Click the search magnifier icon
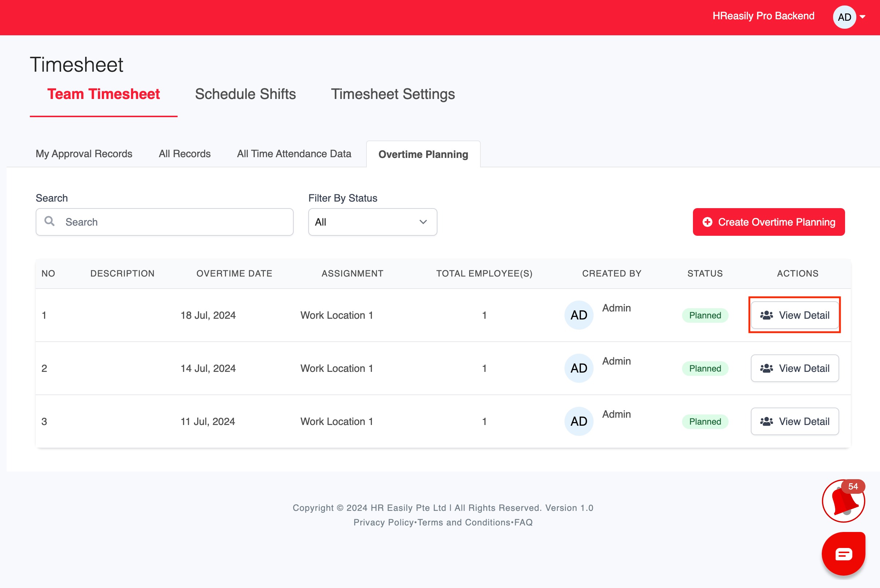This screenshot has width=880, height=588. (49, 221)
